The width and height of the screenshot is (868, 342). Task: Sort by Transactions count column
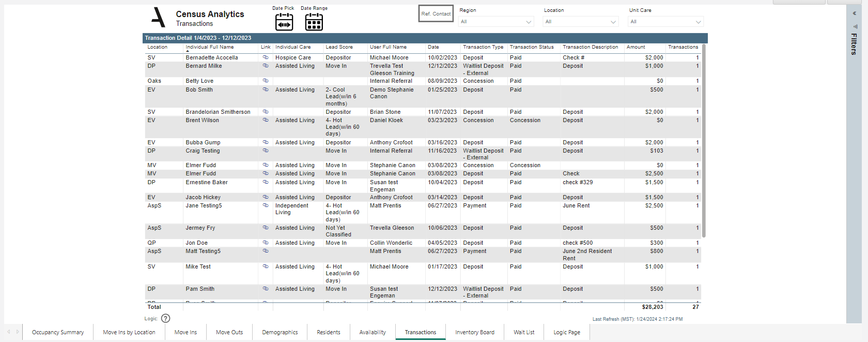pyautogui.click(x=683, y=47)
